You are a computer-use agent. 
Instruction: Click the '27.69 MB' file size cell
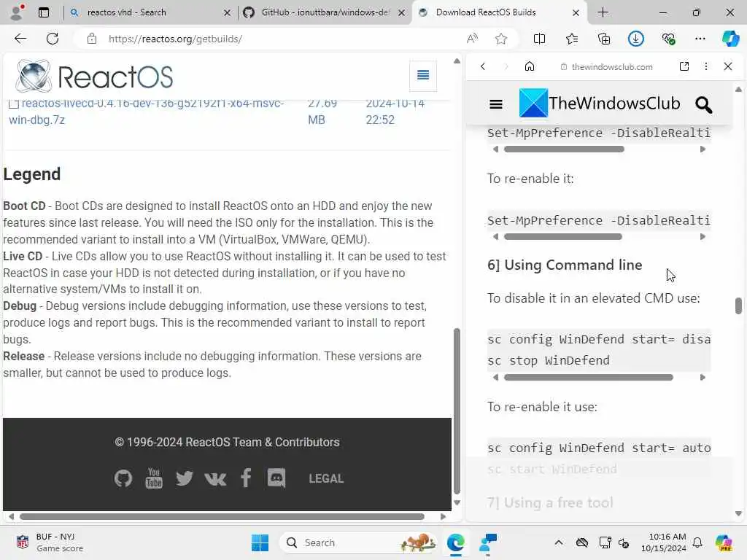click(322, 112)
